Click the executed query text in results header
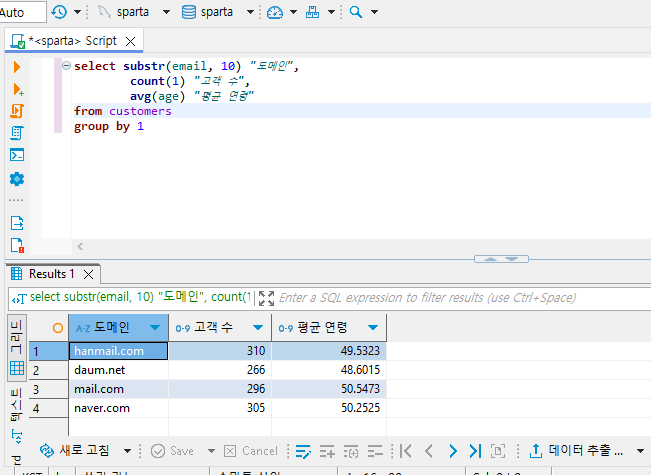Image resolution: width=651 pixels, height=475 pixels. tap(140, 297)
